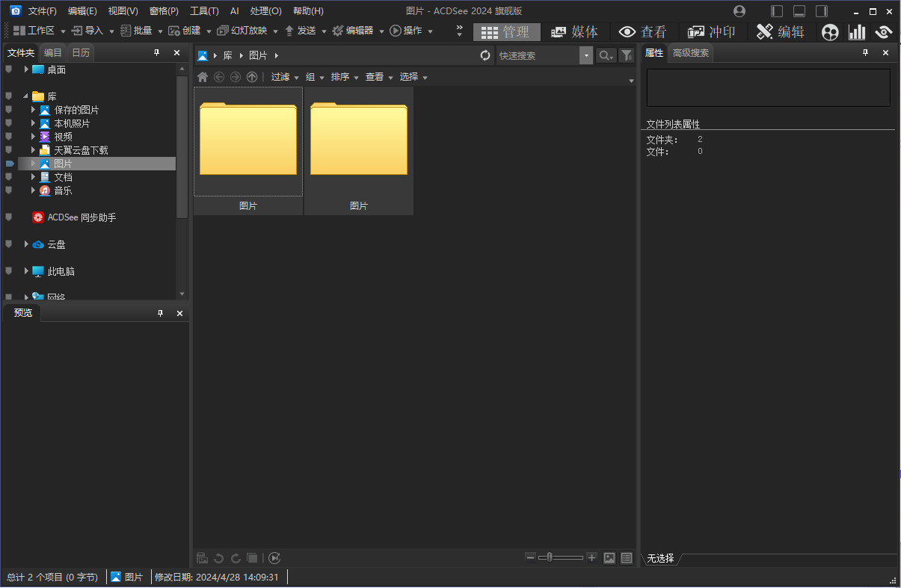Open View mode (查看) with eye icon
Image resolution: width=901 pixels, height=588 pixels.
pos(644,31)
